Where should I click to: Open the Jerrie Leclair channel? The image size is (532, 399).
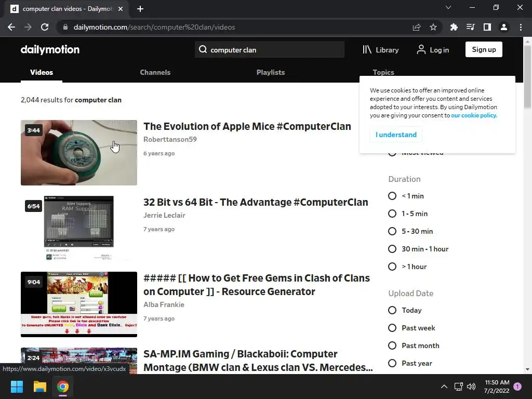[x=164, y=215]
